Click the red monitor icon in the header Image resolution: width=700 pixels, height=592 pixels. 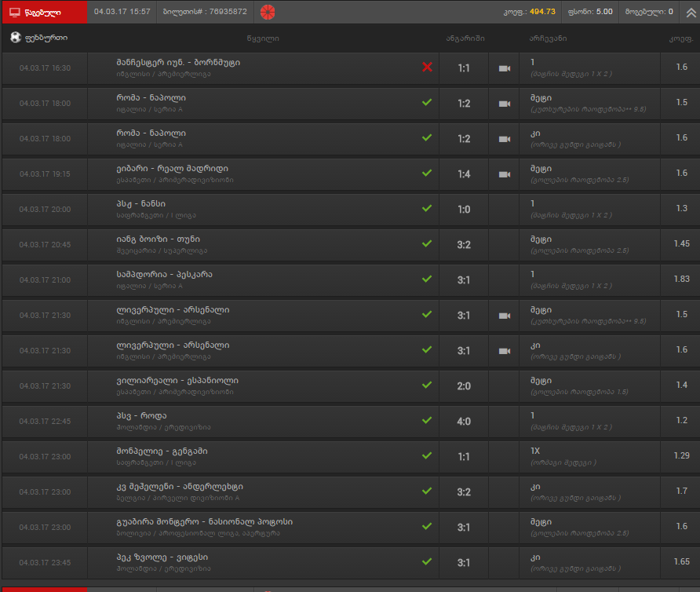(15, 13)
